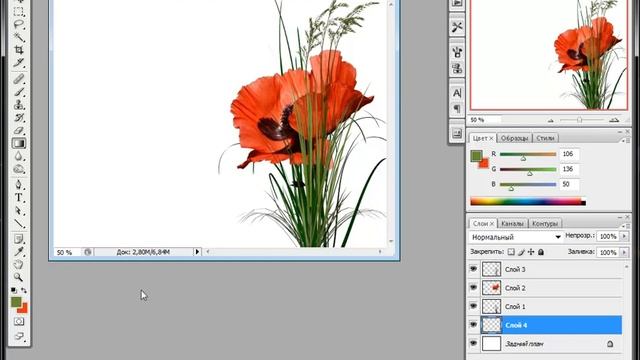Select the Clone Stamp tool
Image resolution: width=640 pixels, height=360 pixels.
pos(19,105)
